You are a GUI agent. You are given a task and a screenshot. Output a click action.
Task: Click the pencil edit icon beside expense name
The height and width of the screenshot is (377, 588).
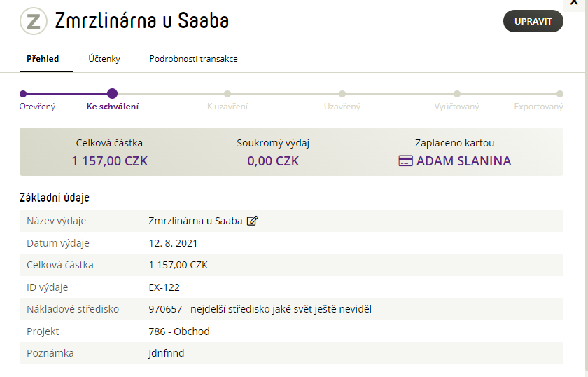pos(253,221)
